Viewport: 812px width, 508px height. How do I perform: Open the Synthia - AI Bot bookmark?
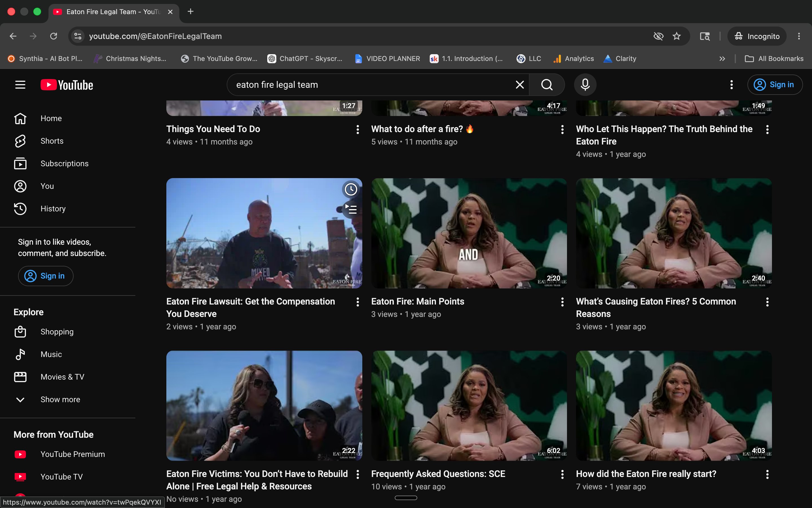(45, 59)
